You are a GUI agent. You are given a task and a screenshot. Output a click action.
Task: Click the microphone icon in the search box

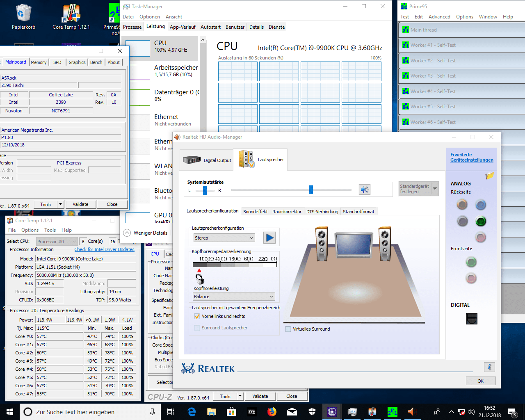tap(152, 412)
